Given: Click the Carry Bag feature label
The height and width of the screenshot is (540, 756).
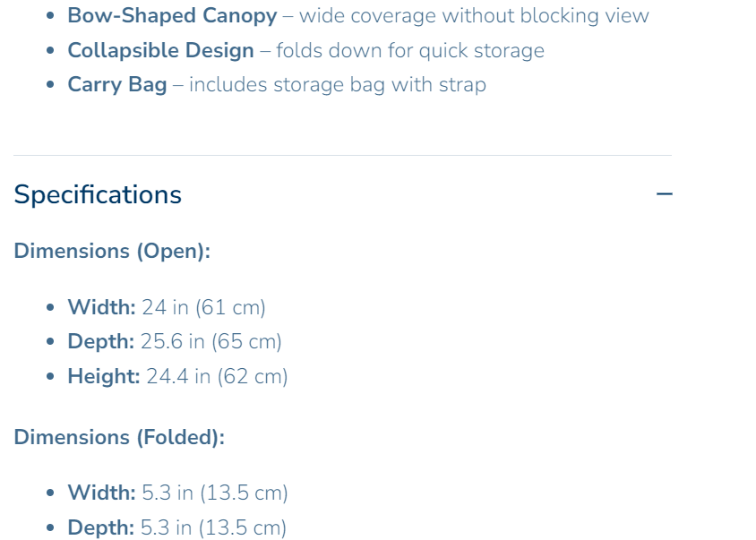Looking at the screenshot, I should tap(117, 84).
